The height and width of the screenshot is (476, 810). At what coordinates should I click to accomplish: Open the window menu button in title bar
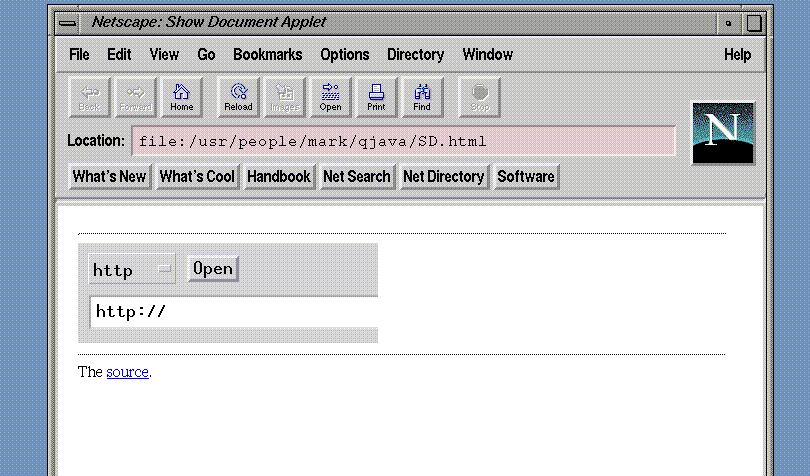pos(68,23)
